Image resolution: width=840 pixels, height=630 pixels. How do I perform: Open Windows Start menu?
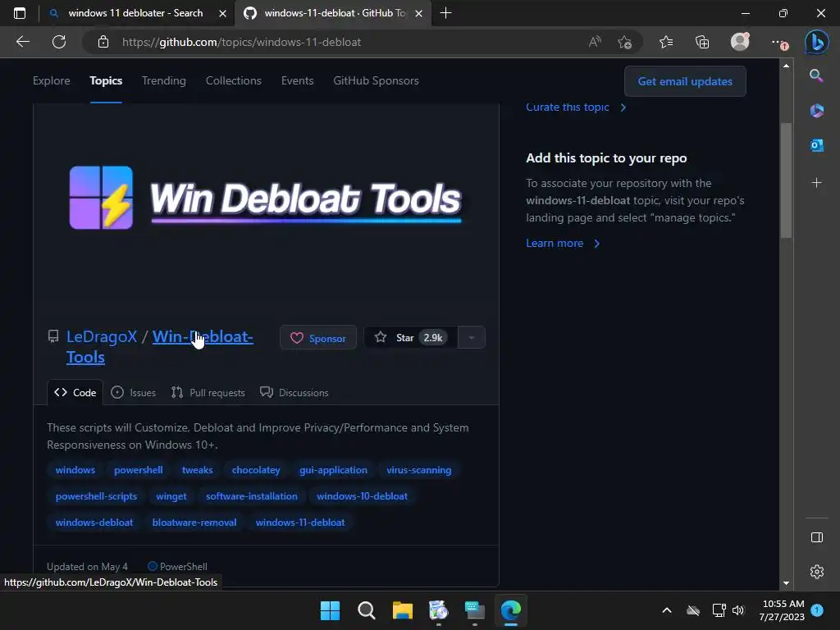(x=330, y=610)
